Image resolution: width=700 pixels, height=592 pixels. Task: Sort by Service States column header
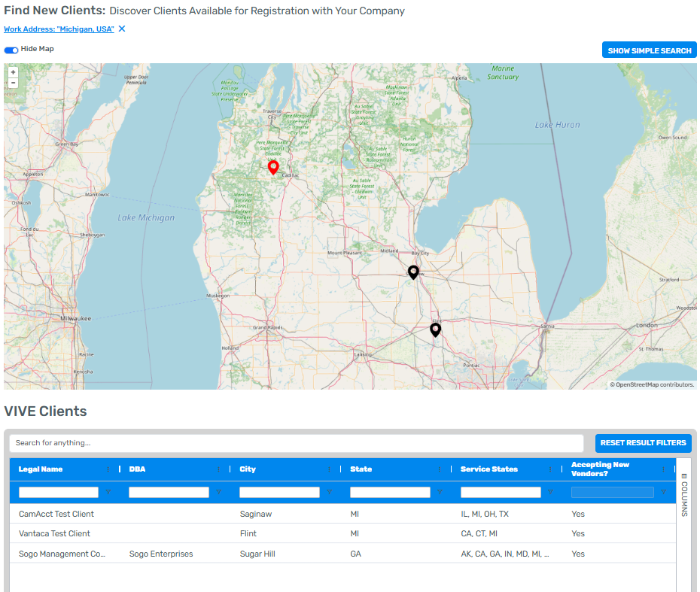(x=489, y=469)
